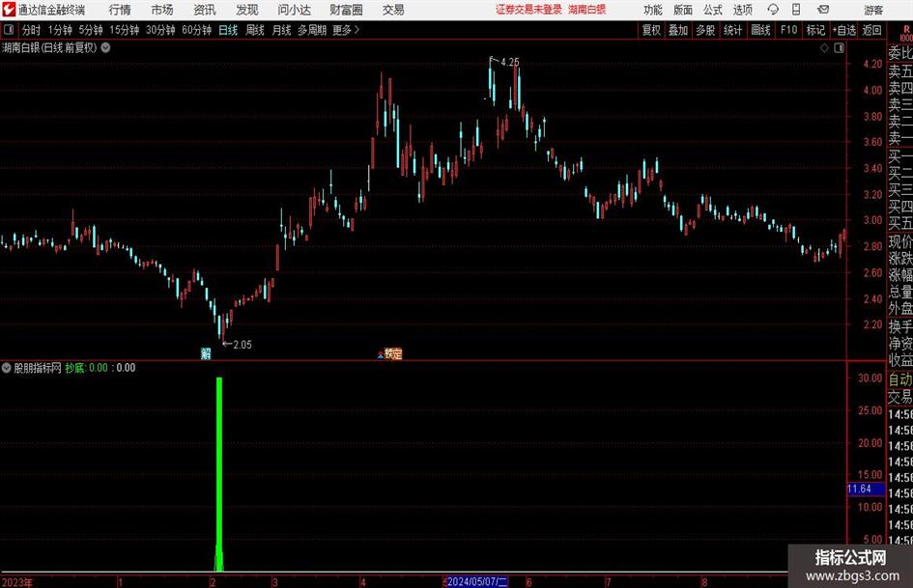The height and width of the screenshot is (588, 913).
Task: Click the 叠加 overlay button
Action: 678,30
